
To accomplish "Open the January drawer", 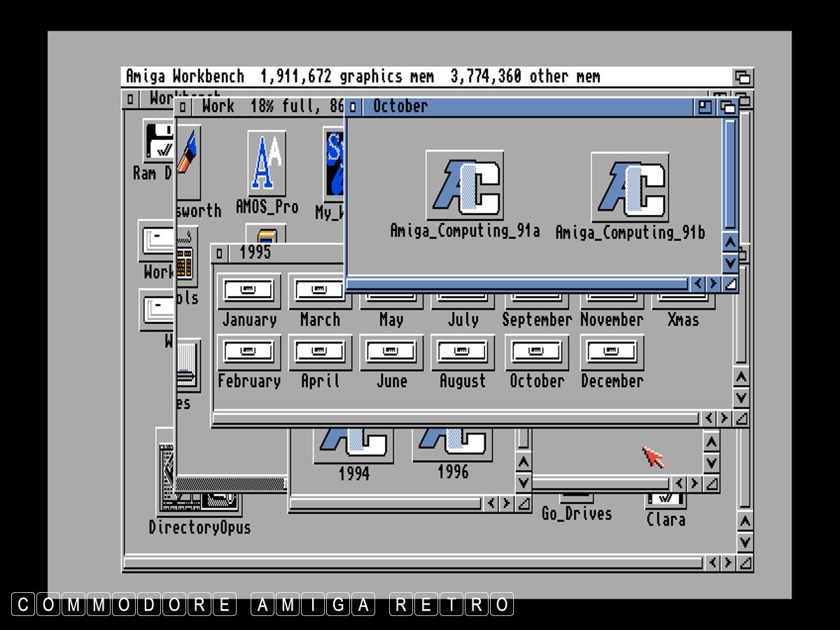I will [248, 292].
